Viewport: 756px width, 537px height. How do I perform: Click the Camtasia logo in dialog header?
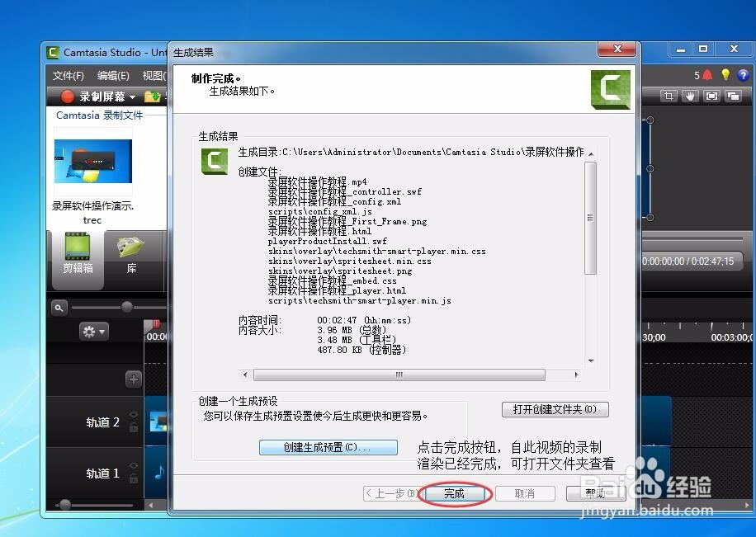(x=611, y=90)
